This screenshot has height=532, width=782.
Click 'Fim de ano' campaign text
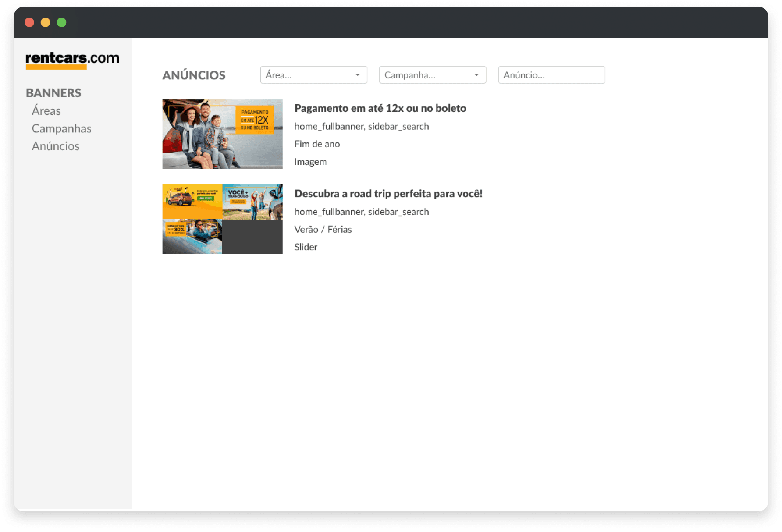tap(317, 144)
